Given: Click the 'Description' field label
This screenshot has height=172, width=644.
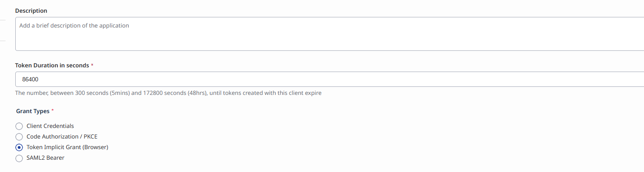Looking at the screenshot, I should tap(31, 11).
